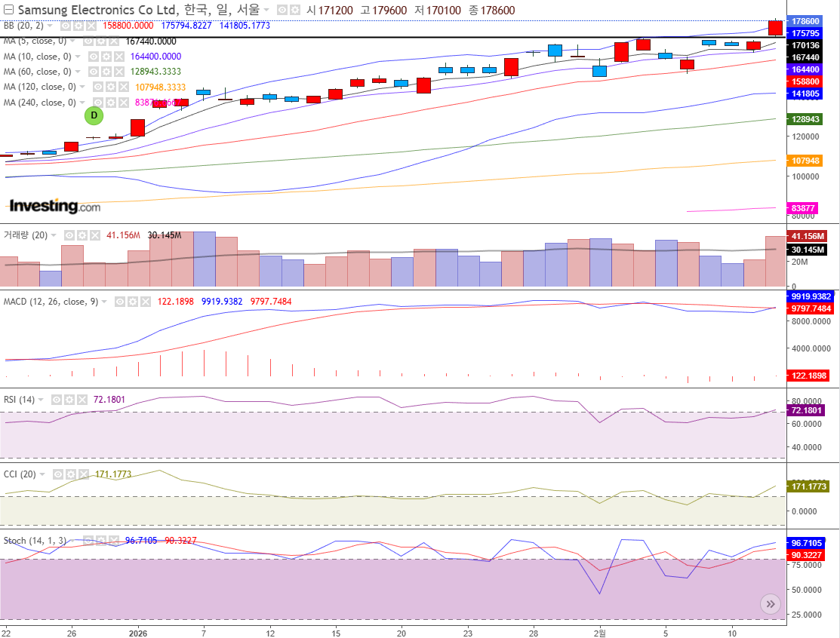
Task: Click the 107948 MA120 price label
Action: point(805,161)
